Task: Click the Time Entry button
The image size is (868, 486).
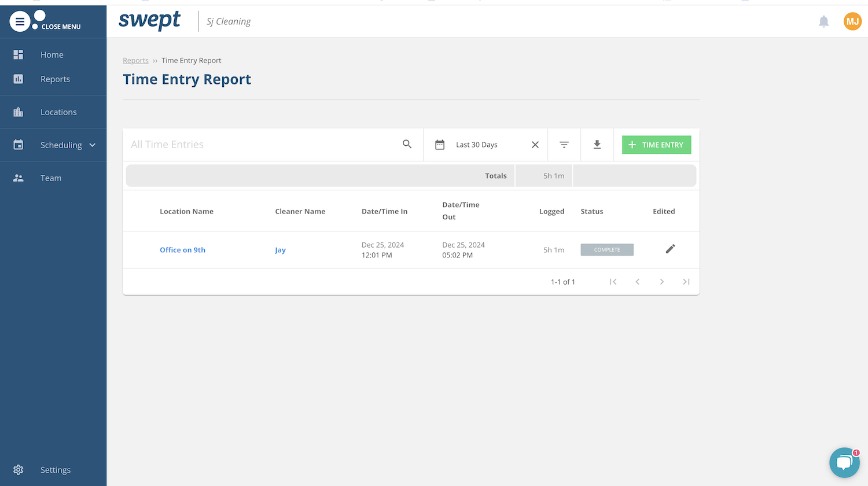Action: 656,144
